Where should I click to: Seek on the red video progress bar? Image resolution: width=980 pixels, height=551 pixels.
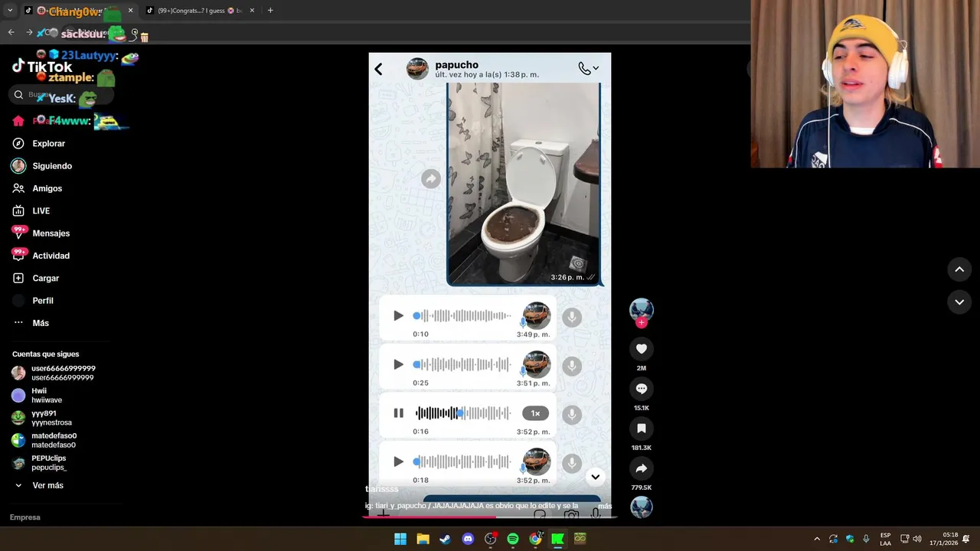coord(490,517)
